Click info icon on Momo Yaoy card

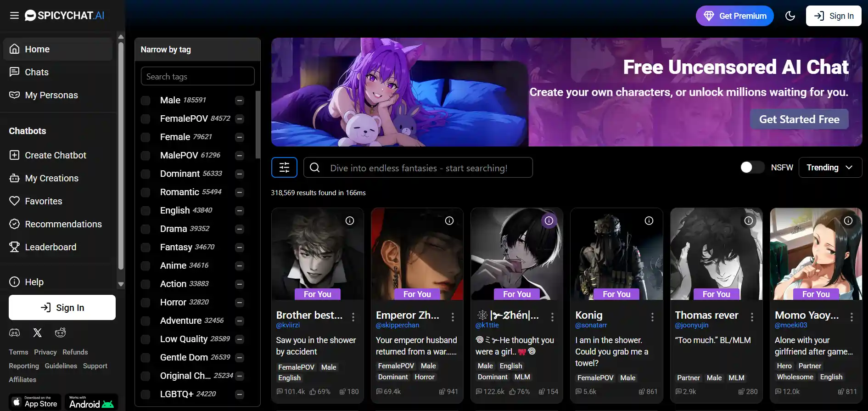click(x=848, y=221)
